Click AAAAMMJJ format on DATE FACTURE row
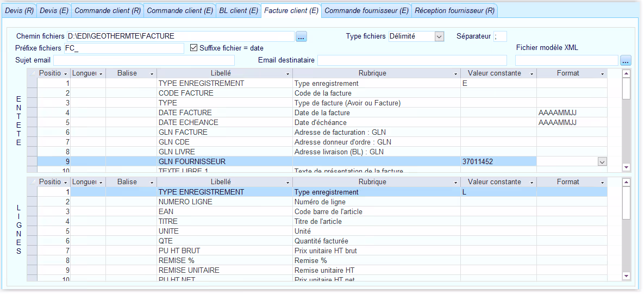644x294 pixels. coord(572,113)
